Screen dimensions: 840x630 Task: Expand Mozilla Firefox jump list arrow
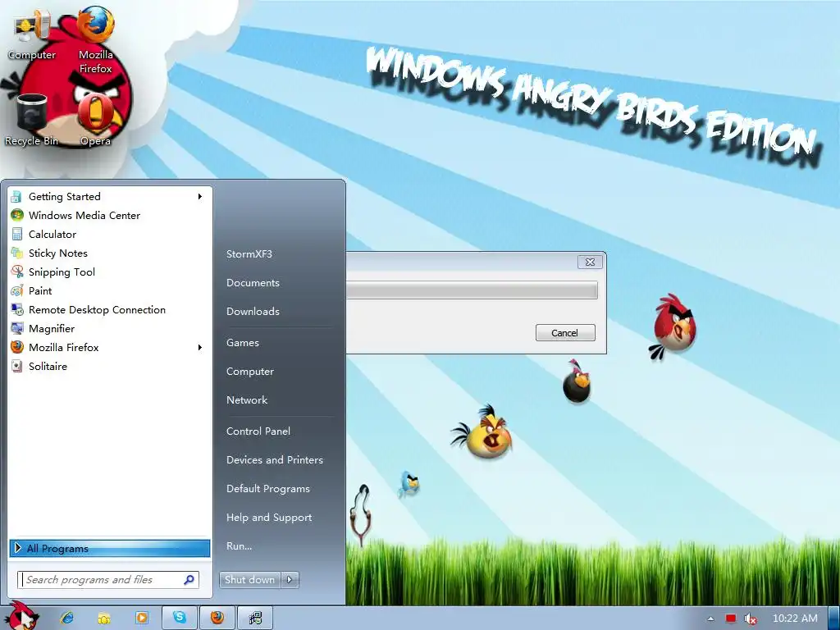pyautogui.click(x=200, y=347)
